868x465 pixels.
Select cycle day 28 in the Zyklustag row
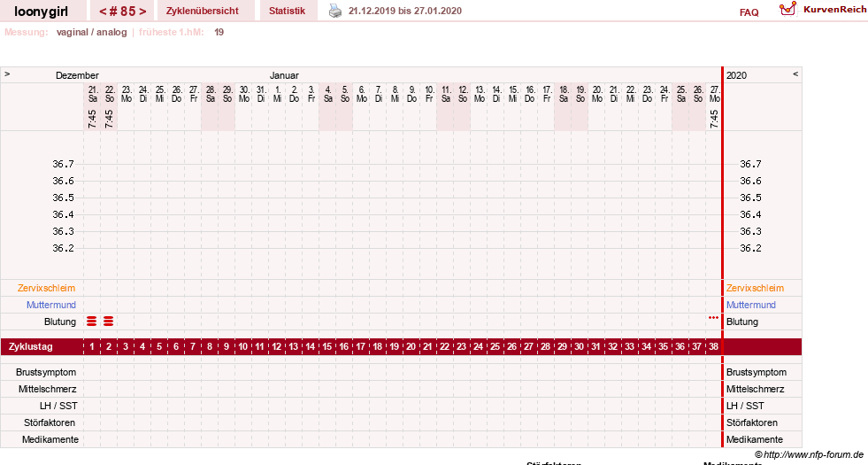tap(545, 346)
